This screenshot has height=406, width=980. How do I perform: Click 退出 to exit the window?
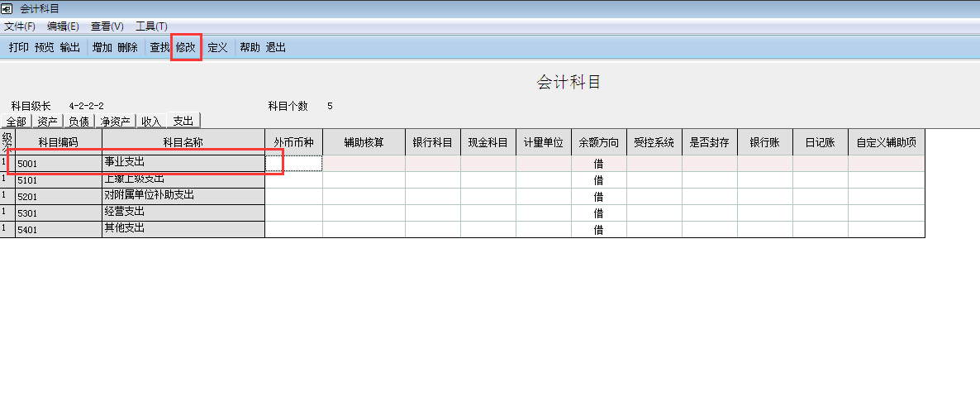pyautogui.click(x=276, y=48)
